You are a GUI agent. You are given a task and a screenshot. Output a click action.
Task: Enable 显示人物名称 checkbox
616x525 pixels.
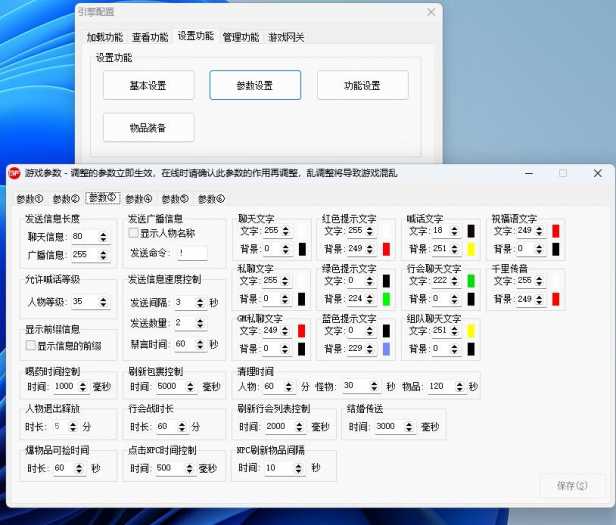[133, 233]
